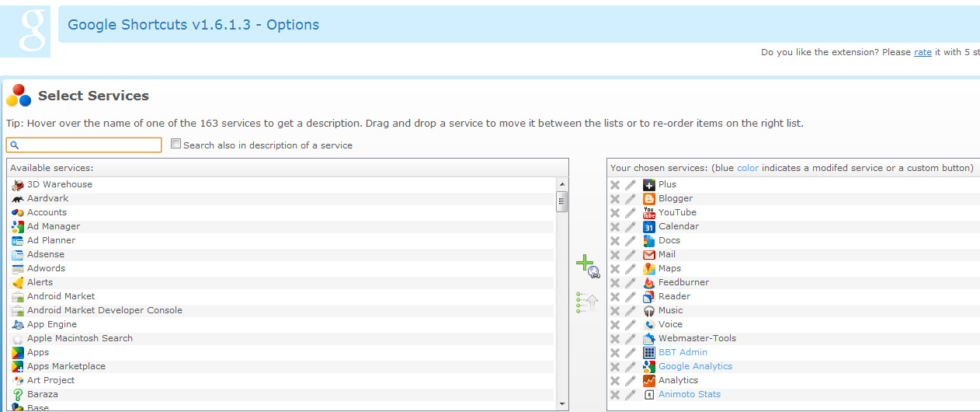Edit the Webmaster-Tools entry
The width and height of the screenshot is (980, 412).
click(x=631, y=339)
